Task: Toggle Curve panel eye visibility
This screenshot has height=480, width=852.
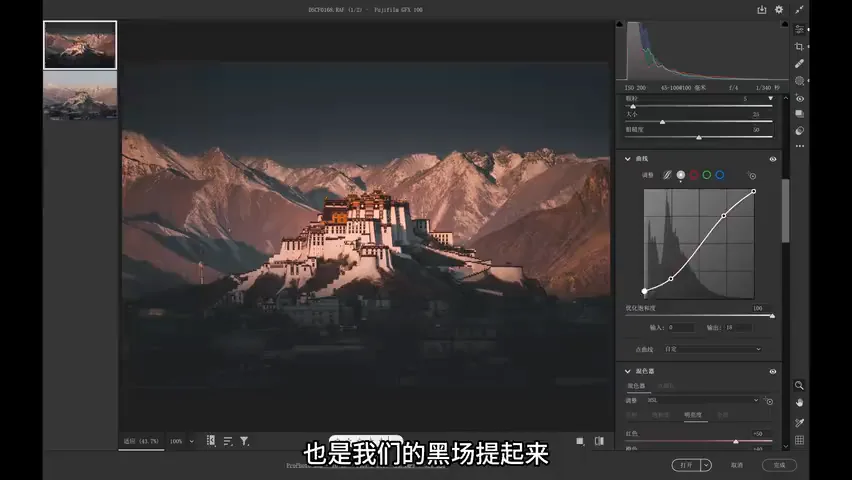Action: (773, 159)
